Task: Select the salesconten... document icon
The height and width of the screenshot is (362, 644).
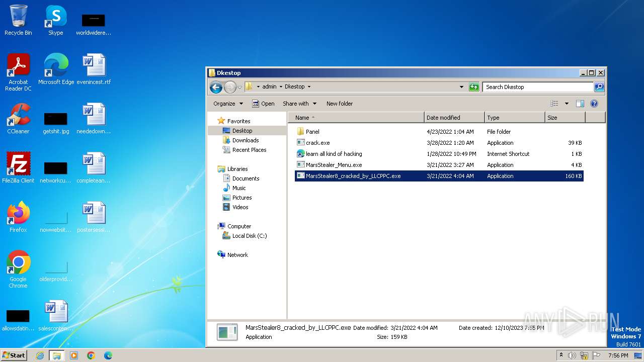Action: [x=56, y=316]
